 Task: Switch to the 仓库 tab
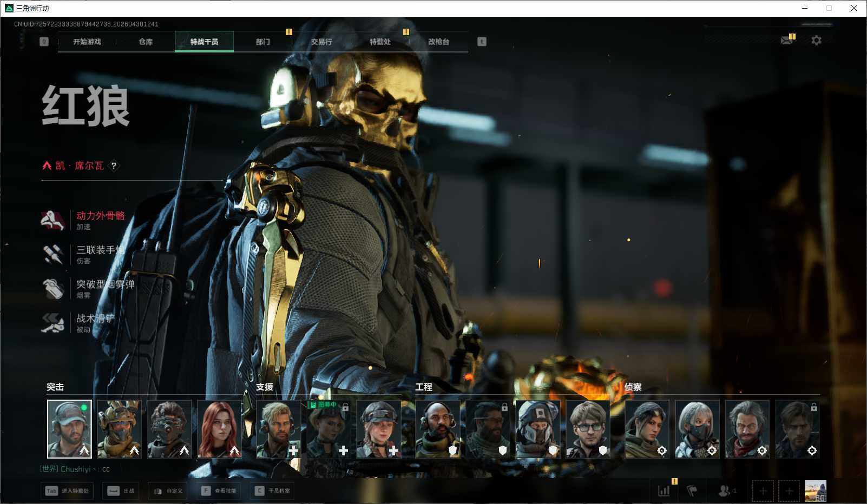(146, 42)
